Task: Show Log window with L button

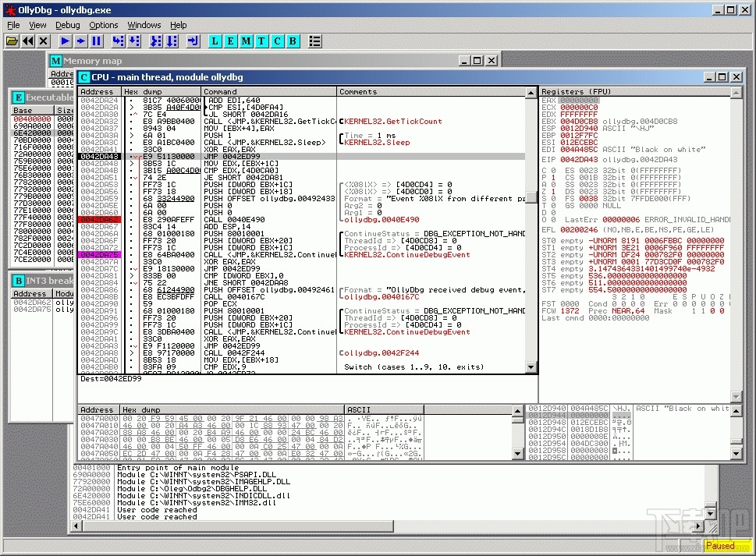Action: click(x=215, y=41)
